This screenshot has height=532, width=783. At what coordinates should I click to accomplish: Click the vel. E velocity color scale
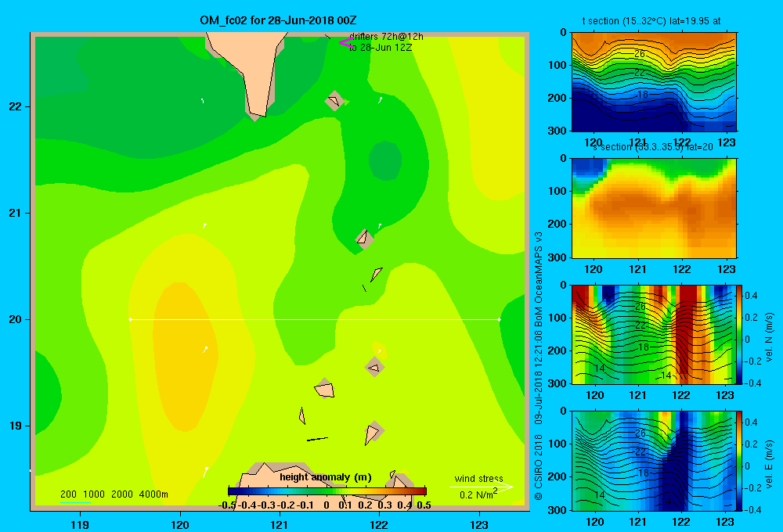740,461
